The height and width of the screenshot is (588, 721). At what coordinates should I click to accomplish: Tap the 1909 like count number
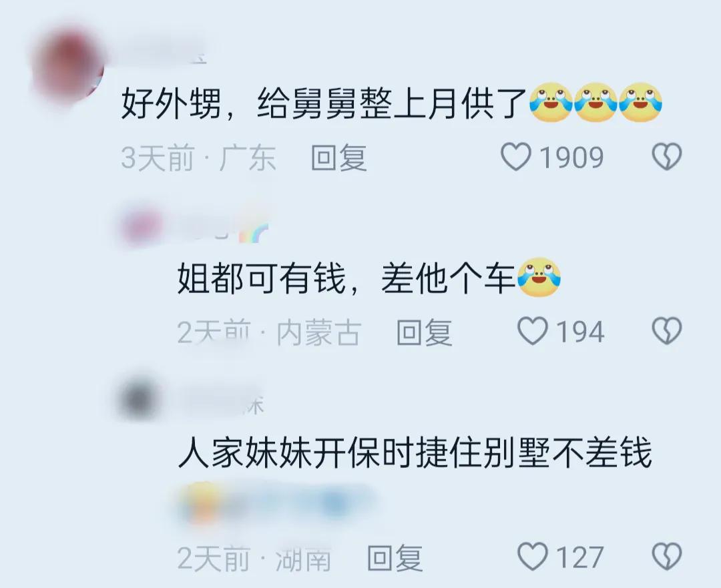tap(571, 158)
